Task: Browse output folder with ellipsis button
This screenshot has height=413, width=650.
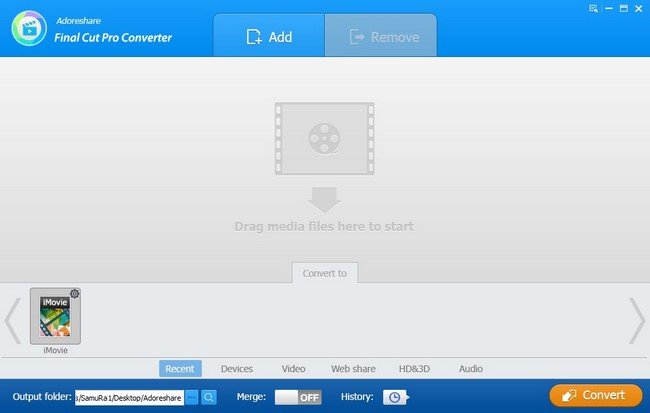Action: pos(192,397)
